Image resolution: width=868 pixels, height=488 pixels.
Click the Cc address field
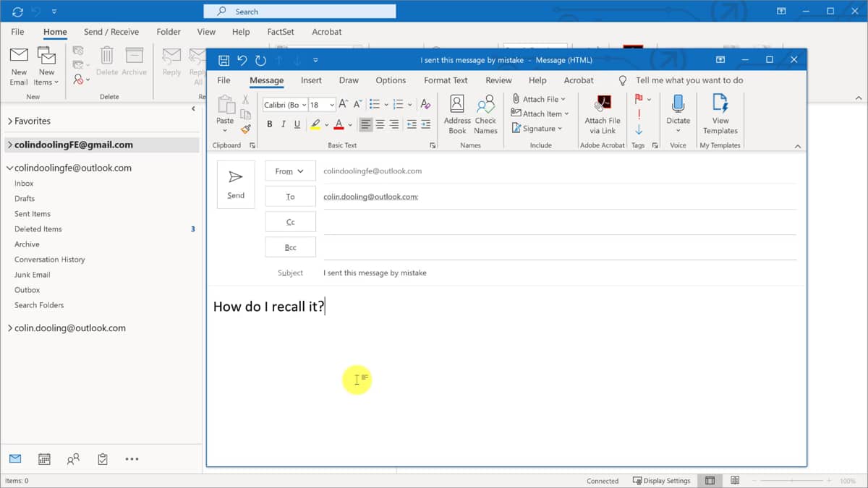(x=559, y=222)
